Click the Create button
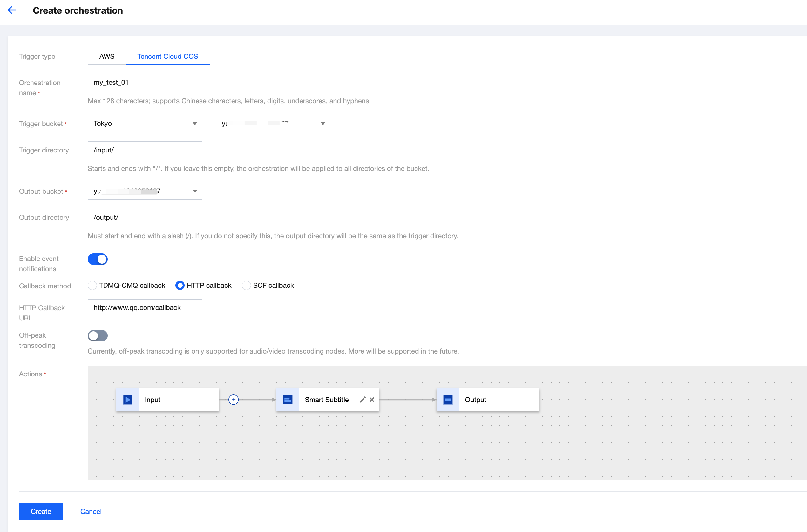 pos(41,511)
